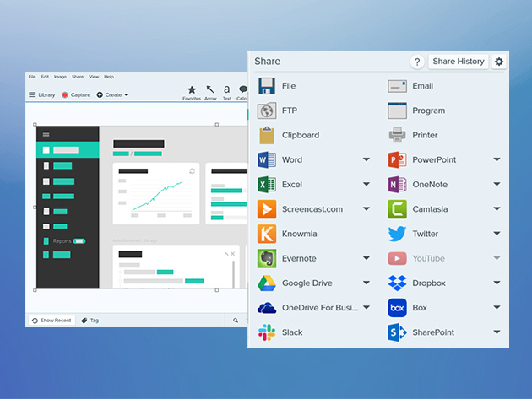Viewport: 532px width, 399px height.
Task: Click the Tag button
Action: coord(90,321)
